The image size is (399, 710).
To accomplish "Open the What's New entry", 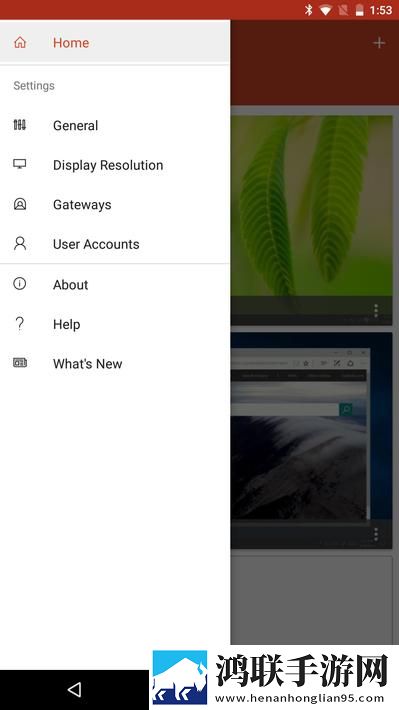I will pyautogui.click(x=115, y=364).
